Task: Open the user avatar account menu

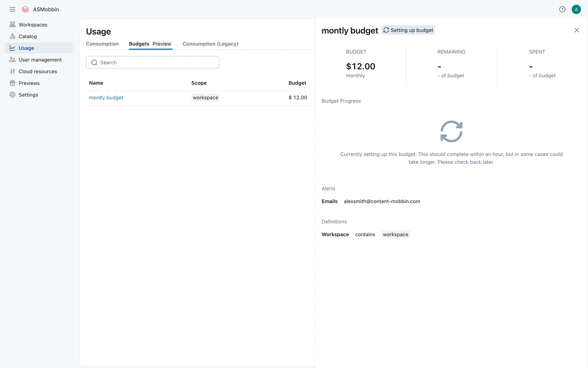Action: [x=576, y=10]
